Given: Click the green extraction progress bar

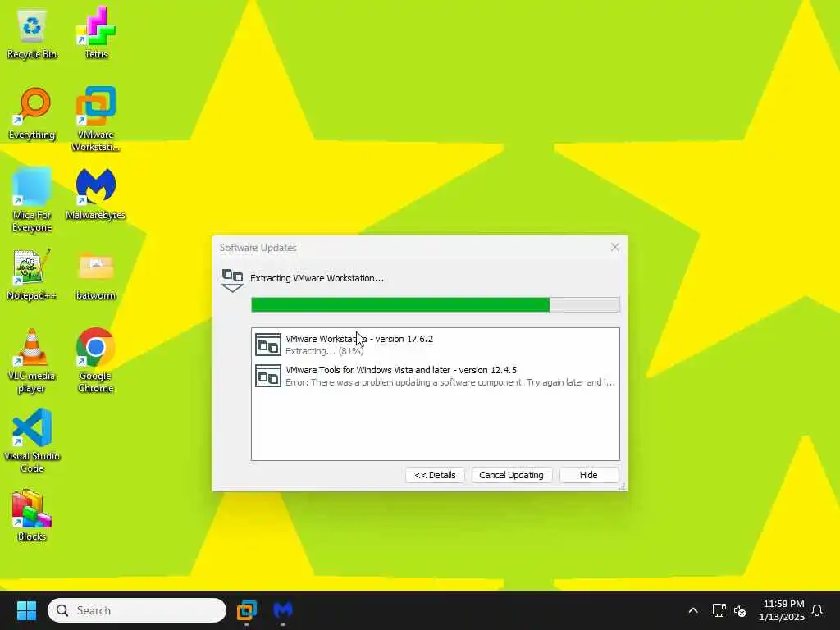Looking at the screenshot, I should (436, 304).
